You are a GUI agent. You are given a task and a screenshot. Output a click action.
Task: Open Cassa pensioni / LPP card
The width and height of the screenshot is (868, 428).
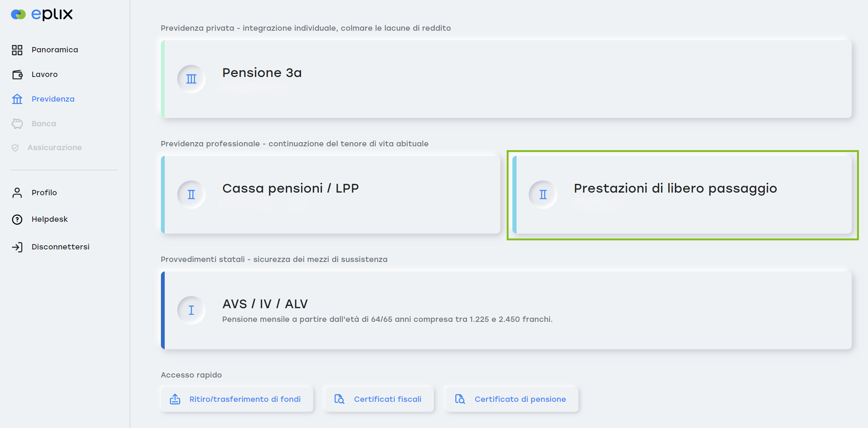[330, 194]
